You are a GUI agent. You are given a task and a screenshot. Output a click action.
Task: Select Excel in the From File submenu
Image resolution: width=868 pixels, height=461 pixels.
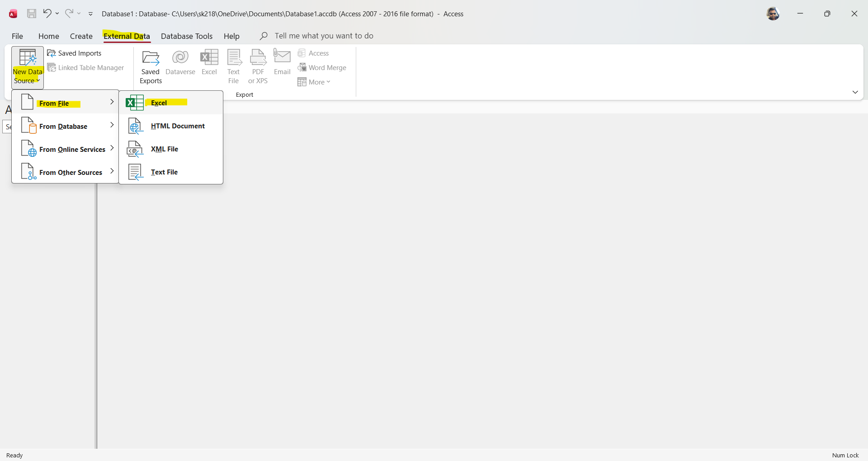point(171,103)
